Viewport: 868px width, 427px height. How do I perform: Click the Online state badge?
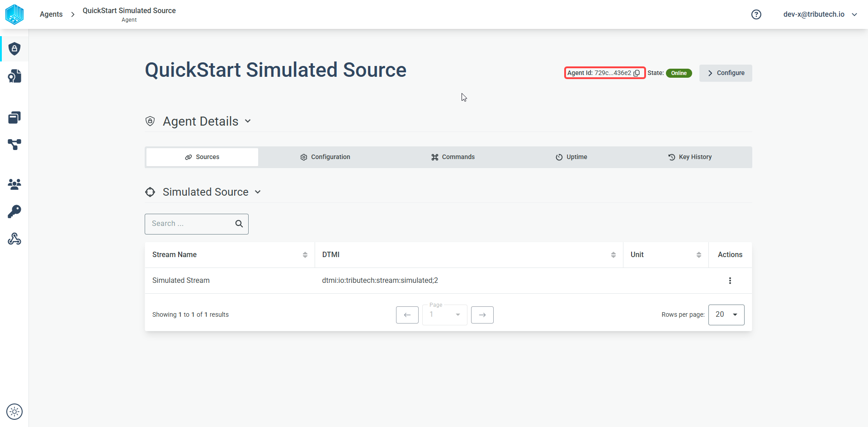coord(679,73)
